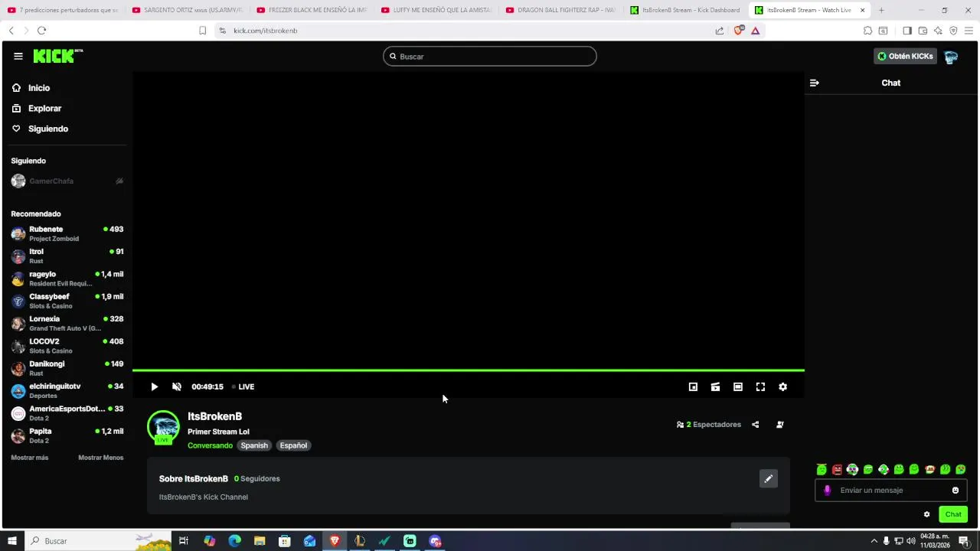Screen dimensions: 980x551
Task: Switch to DRAGON BALL FIGHTERZ RAP tab
Action: [560, 10]
